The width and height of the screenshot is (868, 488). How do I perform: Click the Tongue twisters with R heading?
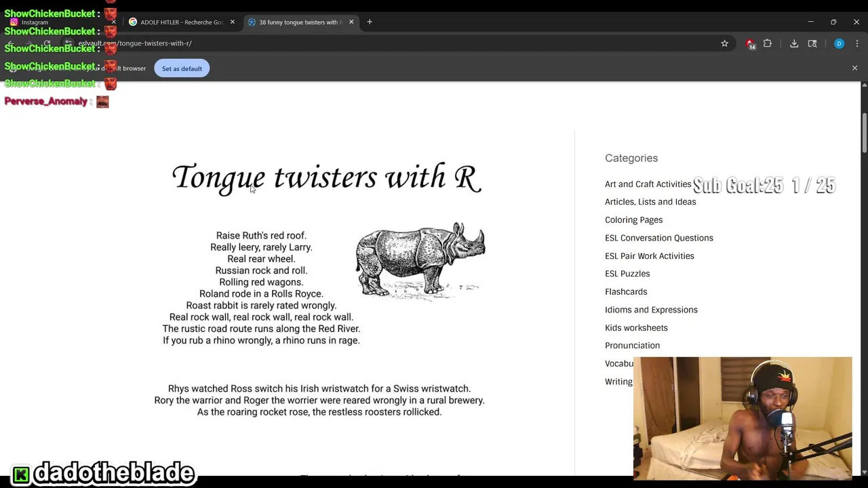click(326, 178)
